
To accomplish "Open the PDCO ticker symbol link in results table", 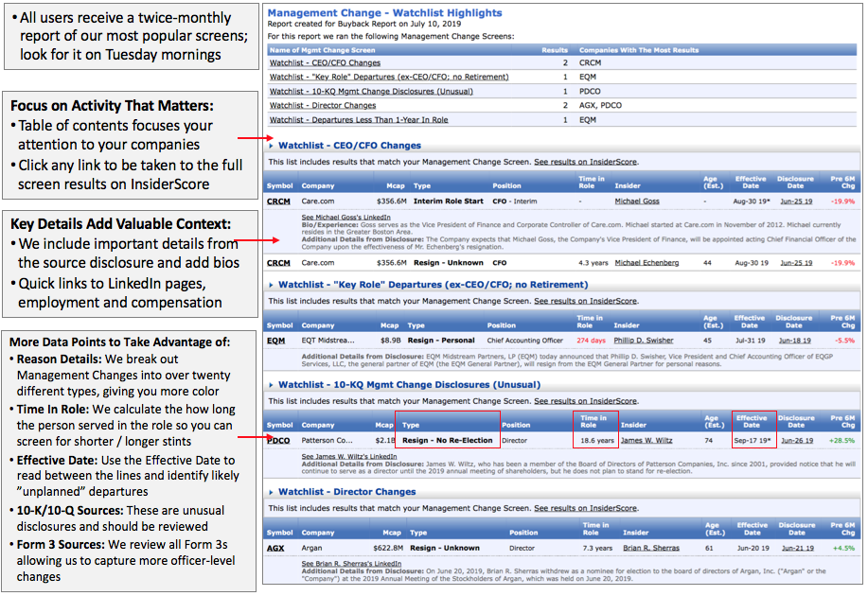I will pyautogui.click(x=278, y=441).
